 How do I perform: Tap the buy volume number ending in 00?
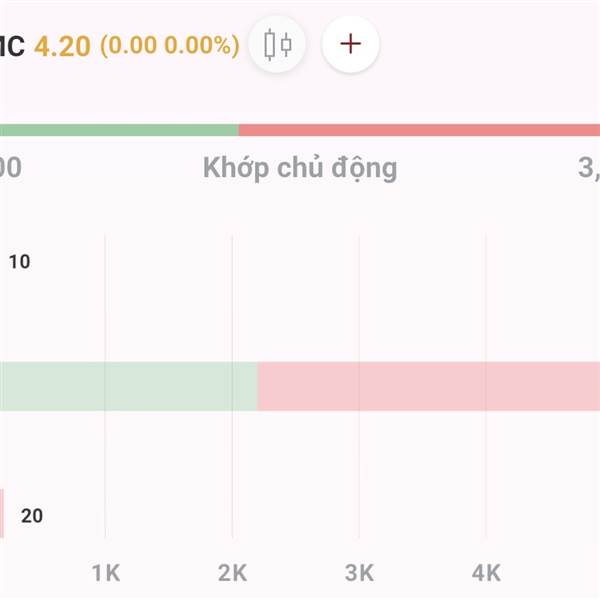[11, 168]
